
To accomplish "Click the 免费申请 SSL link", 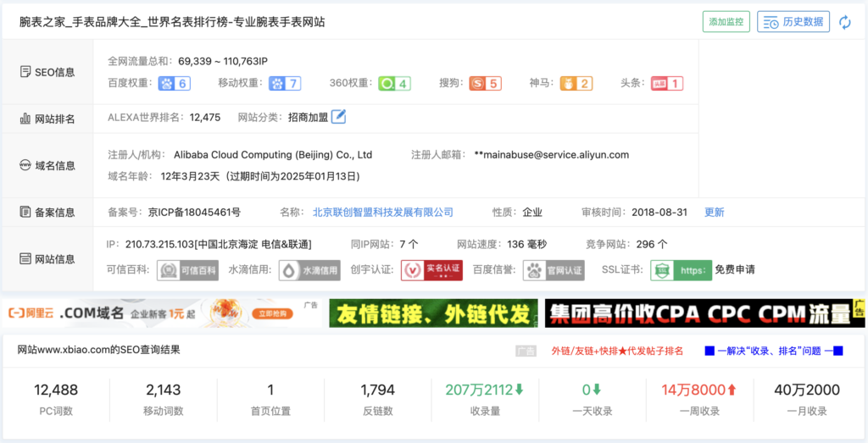I will pos(735,270).
